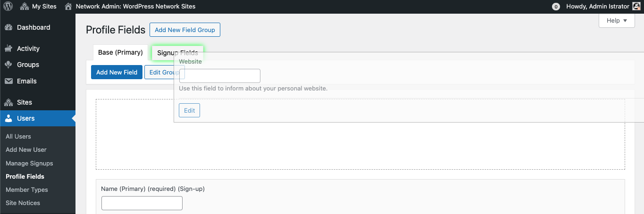The image size is (644, 214).
Task: Switch to the Signup Fields tab
Action: [177, 53]
